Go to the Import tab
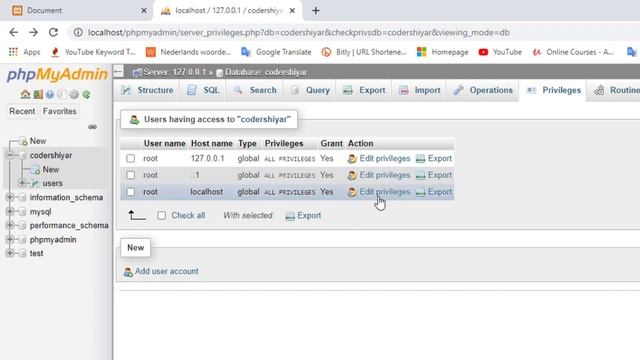 click(x=420, y=90)
